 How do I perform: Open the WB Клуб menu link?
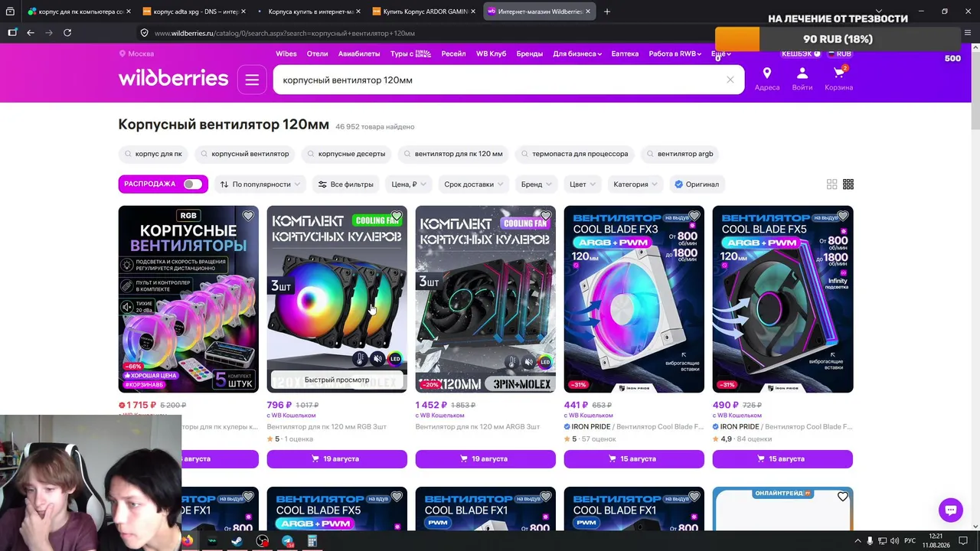492,54
